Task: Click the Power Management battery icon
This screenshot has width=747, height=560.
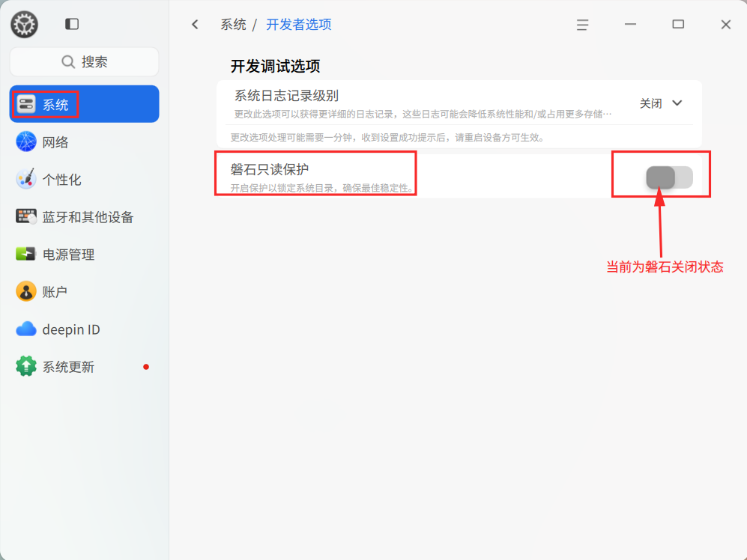Action: click(x=26, y=254)
